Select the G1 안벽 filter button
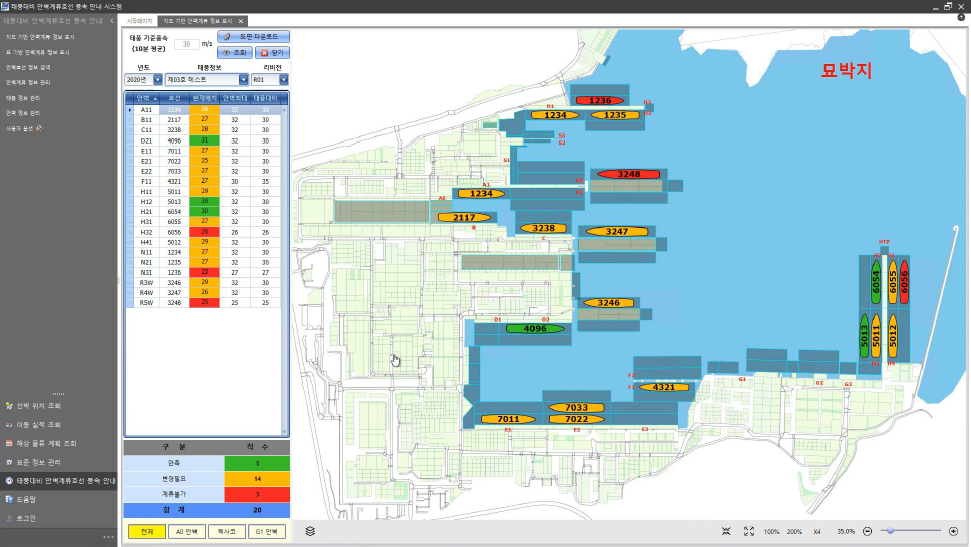 [x=267, y=531]
